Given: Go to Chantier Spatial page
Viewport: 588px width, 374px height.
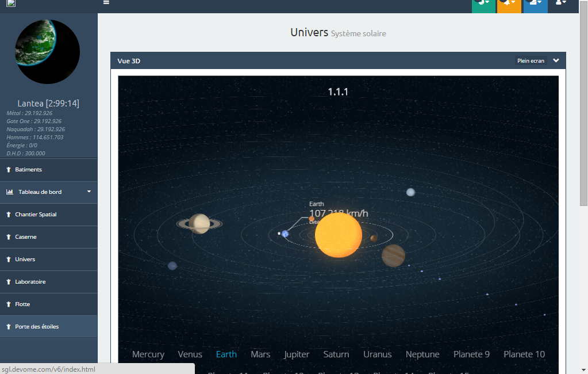Looking at the screenshot, I should (x=36, y=215).
